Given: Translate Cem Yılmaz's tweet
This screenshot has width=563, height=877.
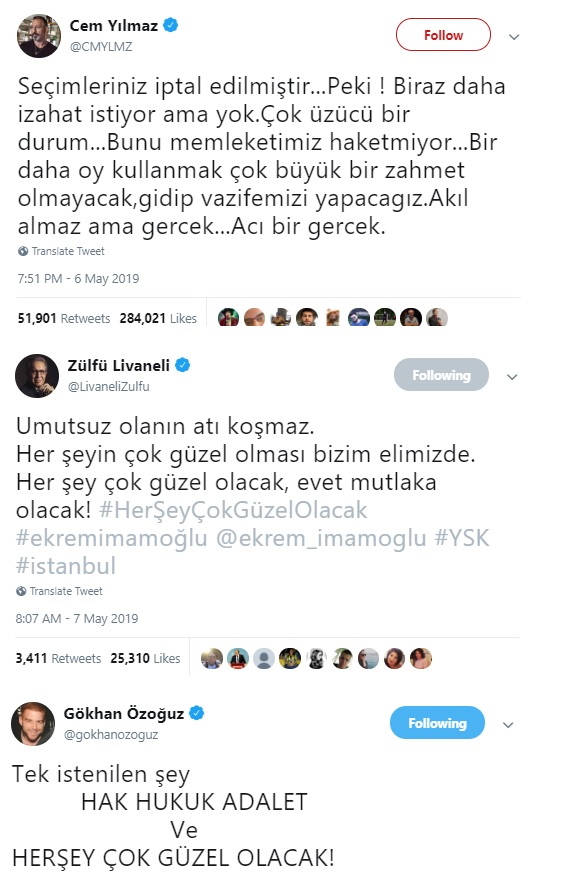Looking at the screenshot, I should point(68,251).
